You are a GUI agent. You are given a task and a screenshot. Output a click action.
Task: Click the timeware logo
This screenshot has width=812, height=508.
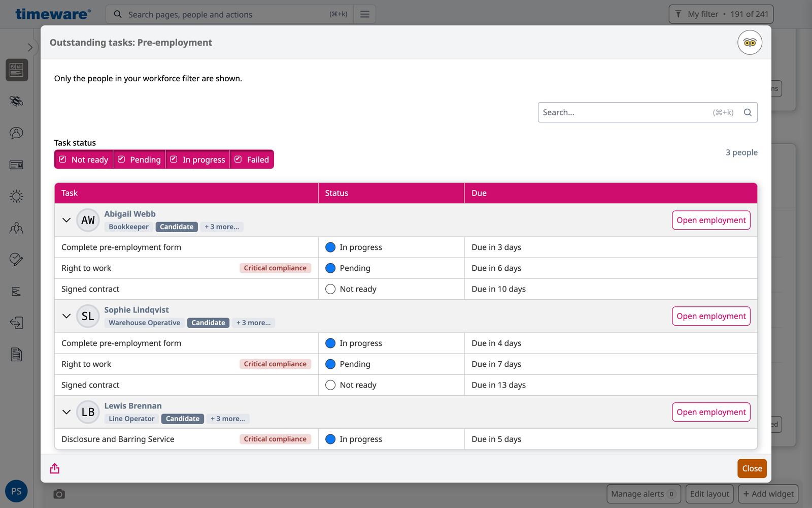(53, 14)
